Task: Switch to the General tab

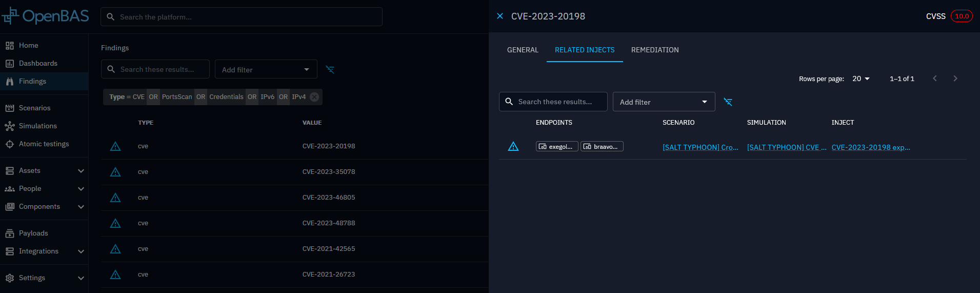Action: coord(523,50)
